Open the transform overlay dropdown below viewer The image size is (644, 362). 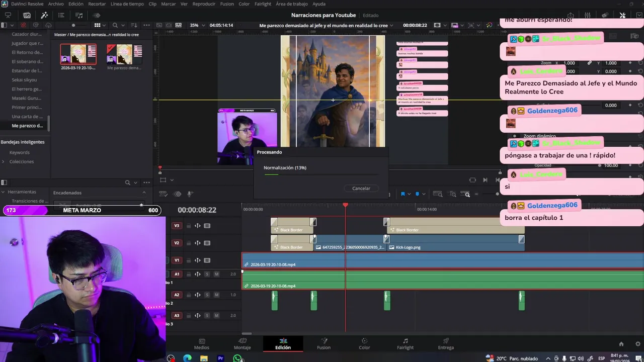(172, 180)
